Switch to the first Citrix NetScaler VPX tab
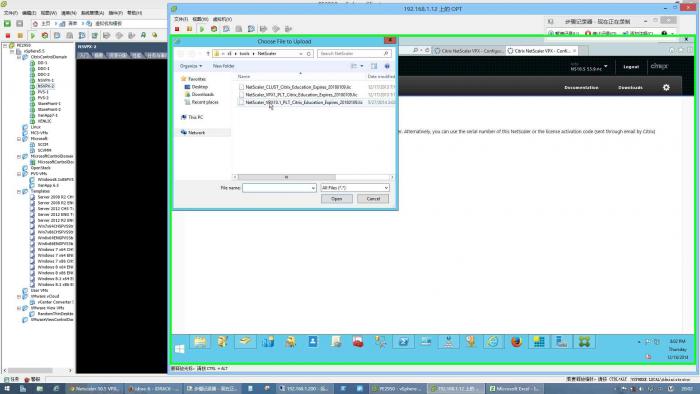Viewport: 700px width, 394px height. [469, 51]
